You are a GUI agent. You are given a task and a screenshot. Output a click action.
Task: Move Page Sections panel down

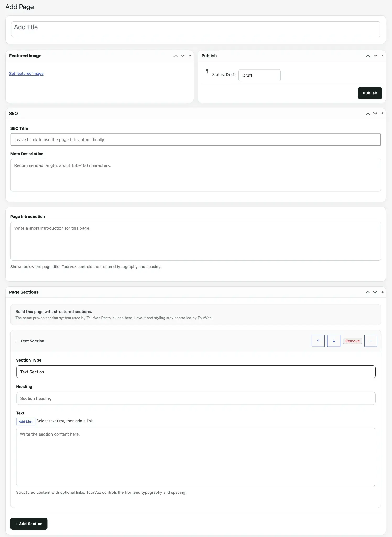[x=375, y=292]
